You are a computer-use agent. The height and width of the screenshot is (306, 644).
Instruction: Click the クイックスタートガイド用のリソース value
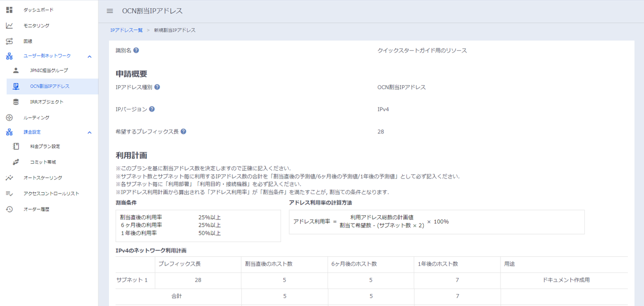pyautogui.click(x=422, y=50)
